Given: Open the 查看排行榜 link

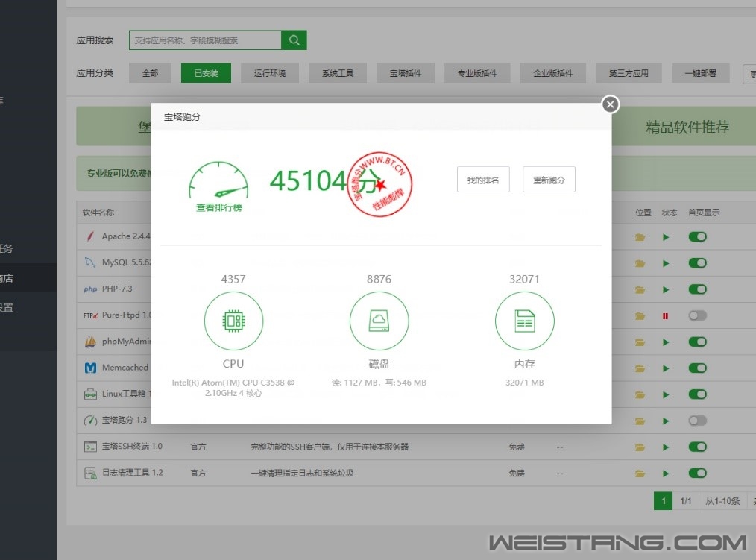Looking at the screenshot, I should click(x=219, y=207).
